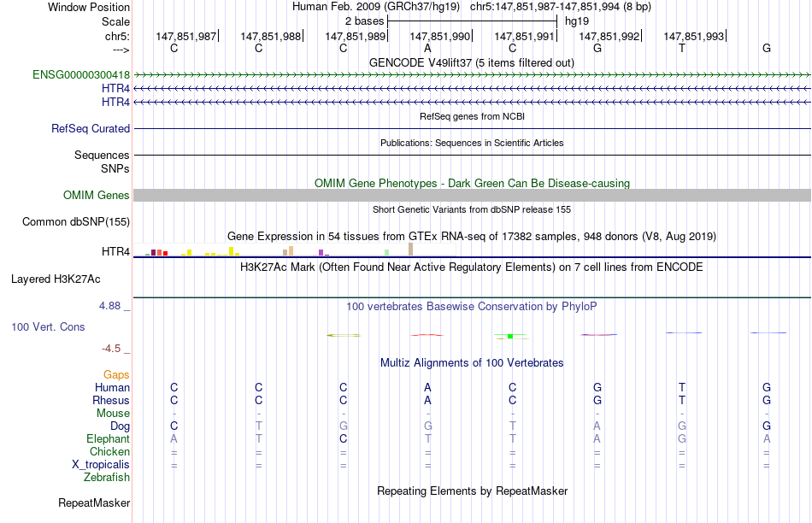The height and width of the screenshot is (523, 812).
Task: Open Multiz Alignments of 100 Vertebrates title
Action: [x=472, y=363]
